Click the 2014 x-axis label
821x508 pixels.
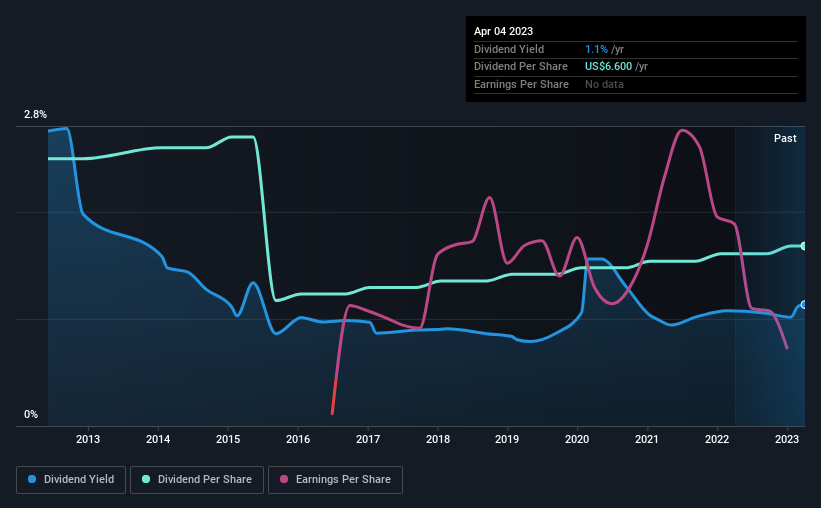158,439
